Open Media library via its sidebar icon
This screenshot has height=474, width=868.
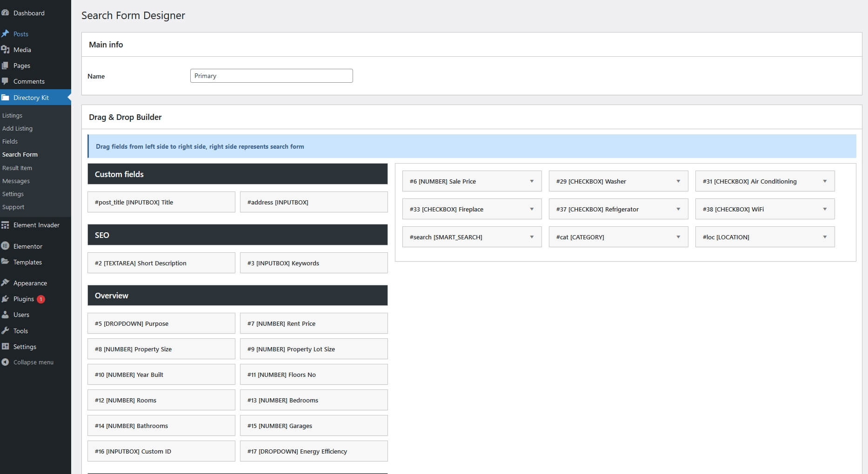click(x=6, y=49)
